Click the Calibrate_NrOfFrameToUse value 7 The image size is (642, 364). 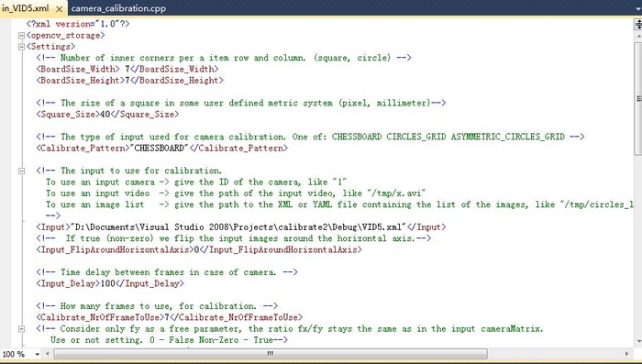(x=167, y=318)
